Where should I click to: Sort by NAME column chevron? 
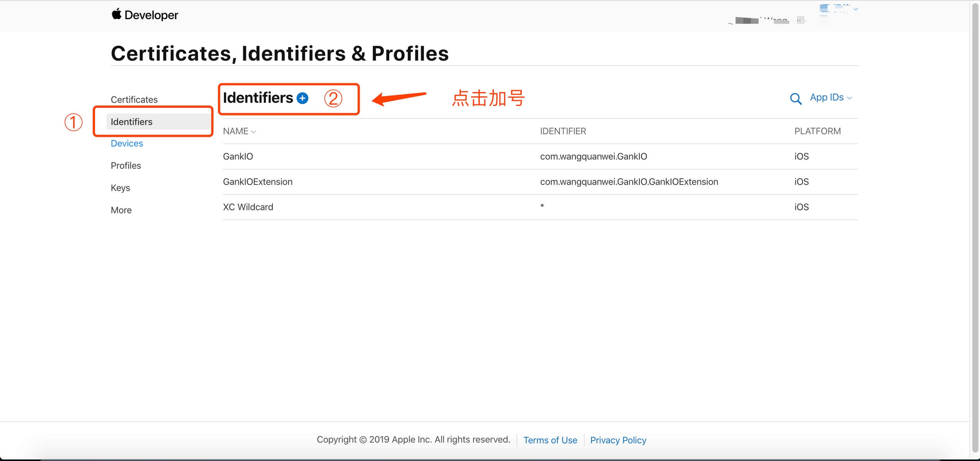coord(253,132)
